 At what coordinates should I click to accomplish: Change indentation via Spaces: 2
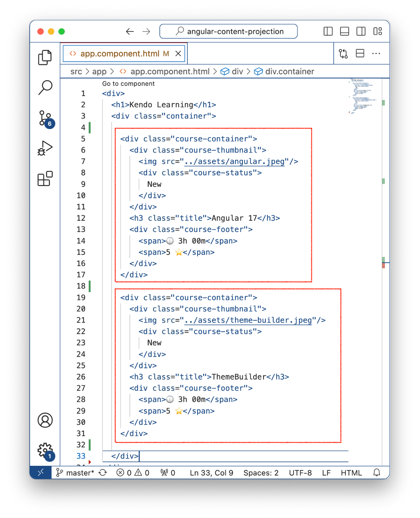[x=261, y=473]
